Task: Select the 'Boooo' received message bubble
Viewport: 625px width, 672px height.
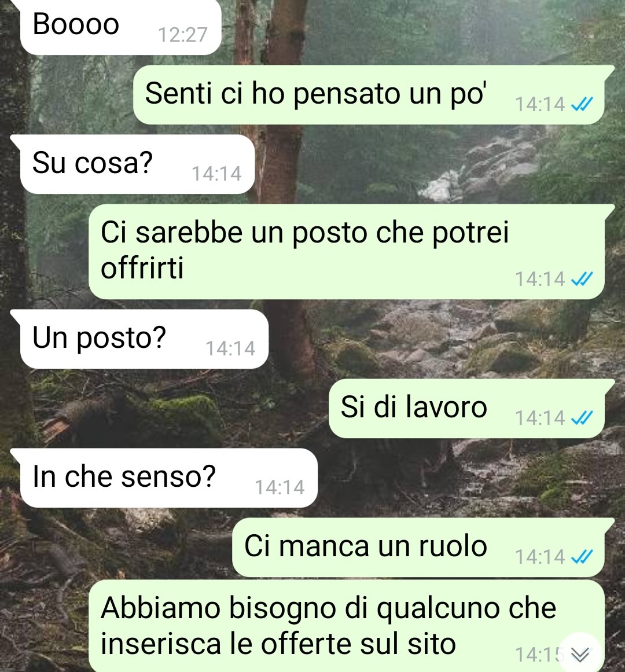Action: [x=121, y=27]
